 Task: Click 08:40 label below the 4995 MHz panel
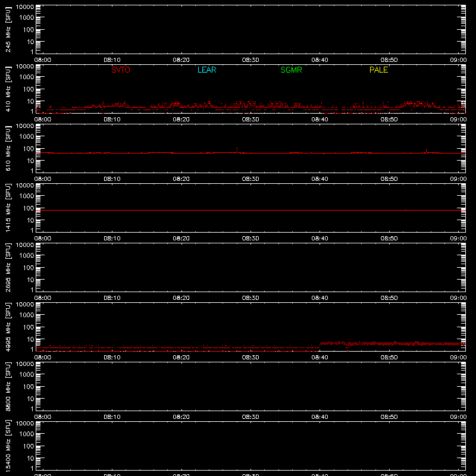tap(320, 358)
